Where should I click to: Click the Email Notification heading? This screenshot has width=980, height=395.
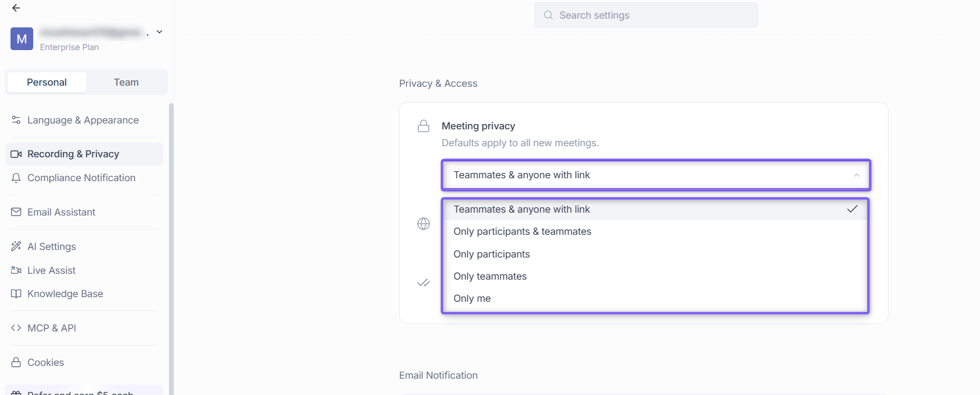[438, 375]
